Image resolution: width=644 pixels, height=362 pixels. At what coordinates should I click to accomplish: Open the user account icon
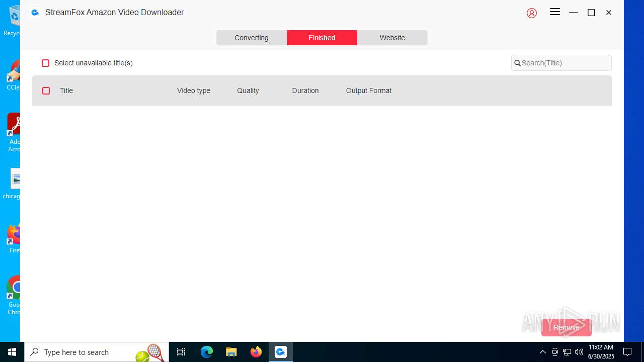tap(532, 13)
